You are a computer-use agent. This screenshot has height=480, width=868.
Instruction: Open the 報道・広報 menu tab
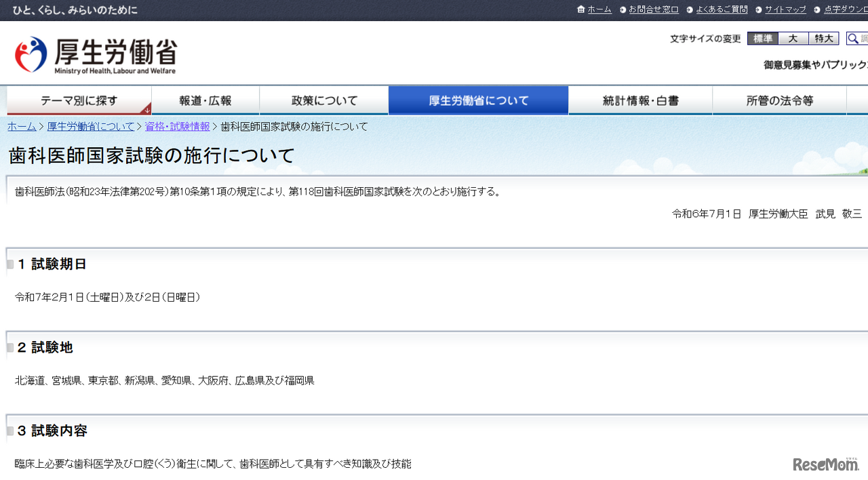coord(205,100)
